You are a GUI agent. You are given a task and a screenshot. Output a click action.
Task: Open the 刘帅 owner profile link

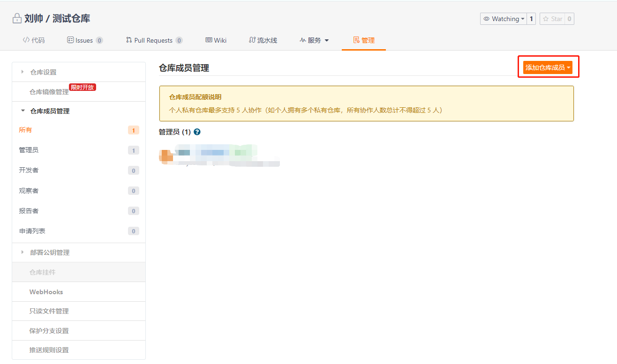(x=34, y=19)
